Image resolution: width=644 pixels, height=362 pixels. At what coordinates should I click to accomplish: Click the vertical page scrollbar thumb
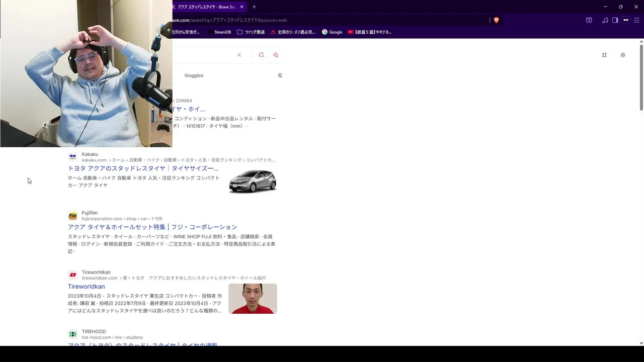click(641, 76)
